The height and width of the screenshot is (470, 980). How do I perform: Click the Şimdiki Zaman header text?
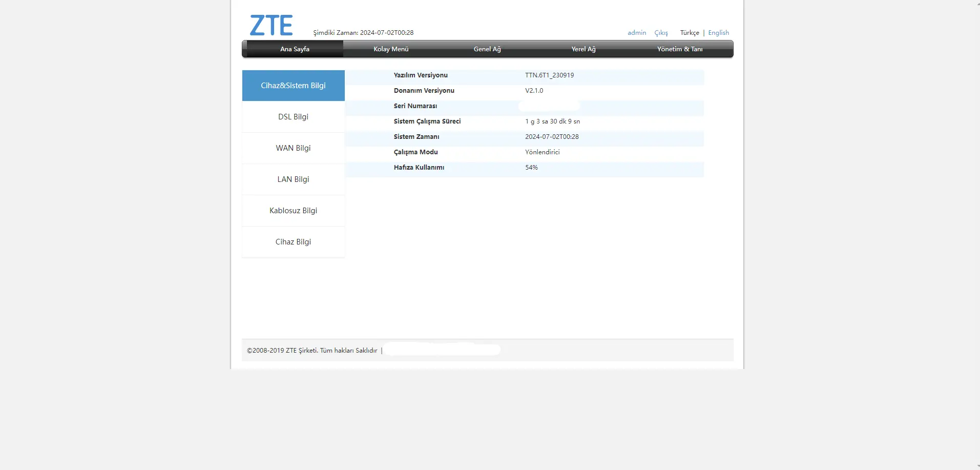tap(363, 33)
